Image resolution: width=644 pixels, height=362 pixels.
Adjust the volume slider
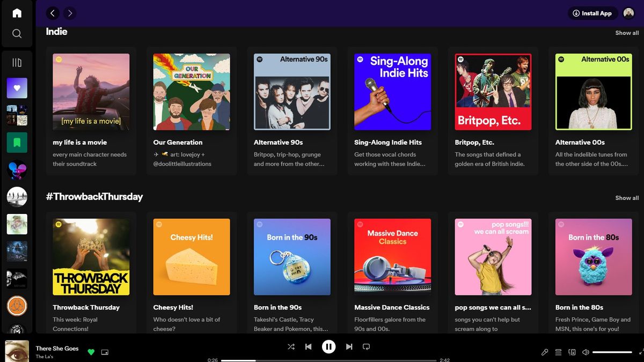tap(612, 352)
